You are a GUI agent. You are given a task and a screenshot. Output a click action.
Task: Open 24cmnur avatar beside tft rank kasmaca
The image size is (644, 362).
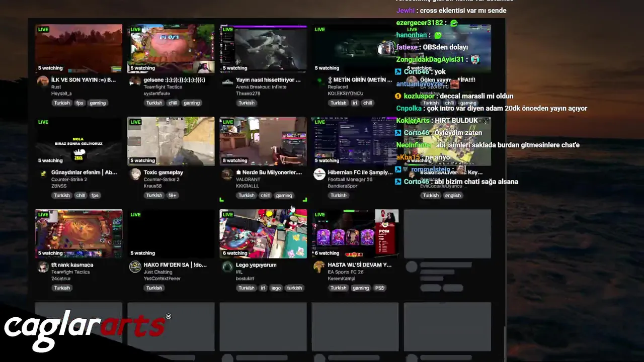43,266
